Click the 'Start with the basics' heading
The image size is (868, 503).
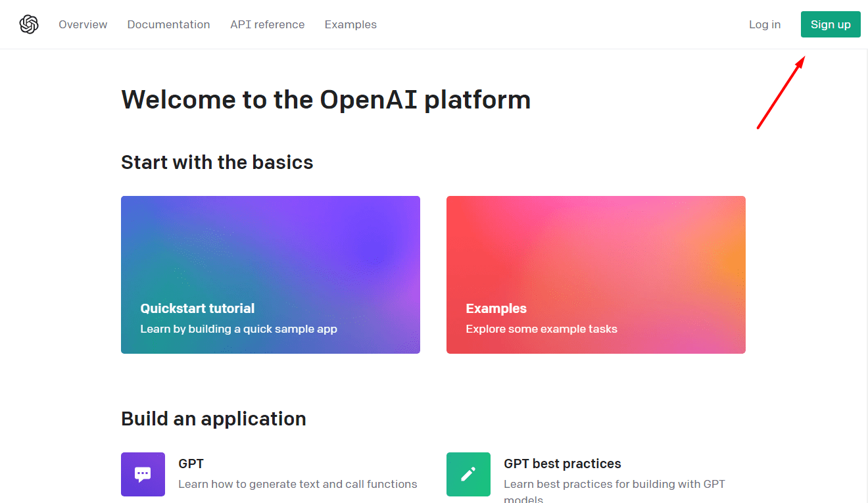pos(217,162)
